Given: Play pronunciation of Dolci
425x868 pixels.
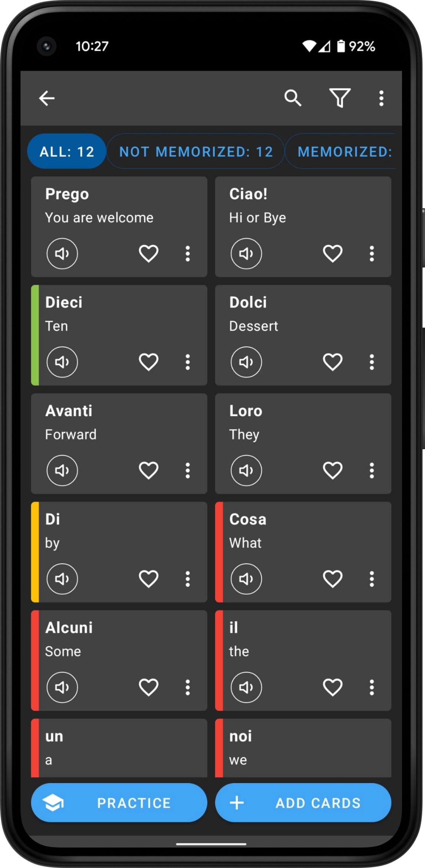Looking at the screenshot, I should tap(246, 362).
